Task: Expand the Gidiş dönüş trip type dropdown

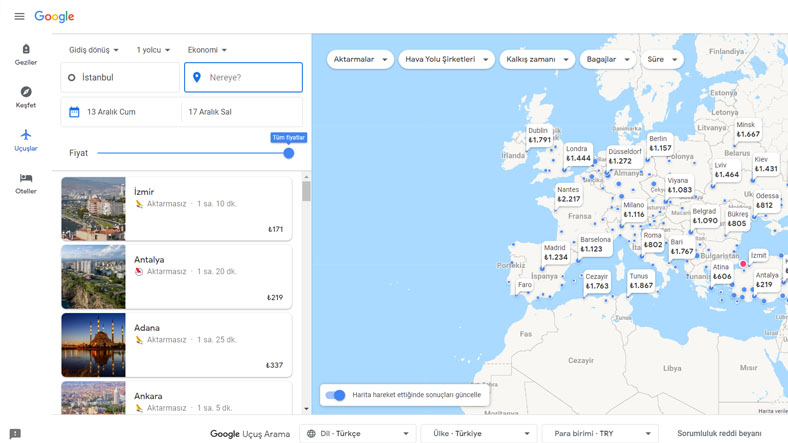Action: click(x=94, y=50)
